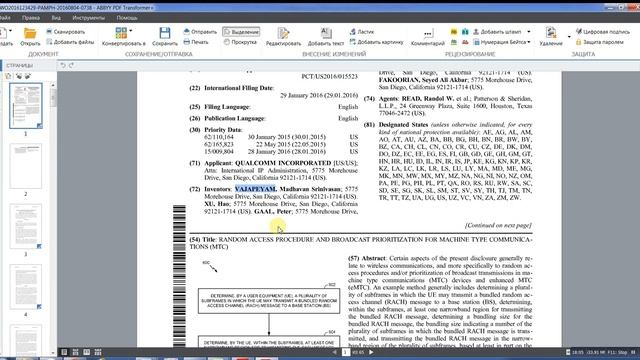Click the second icon in the Страницы panel toolbar

(19, 76)
